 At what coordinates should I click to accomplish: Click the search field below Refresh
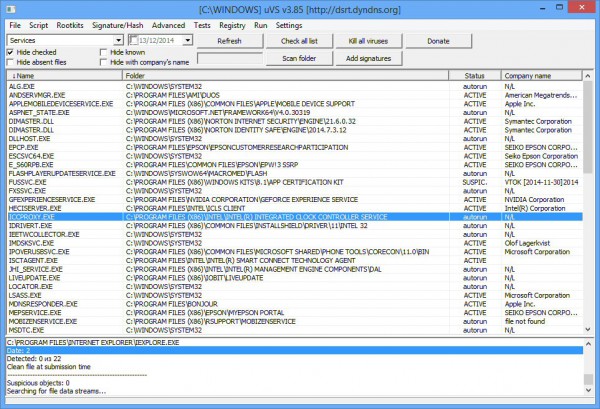click(230, 59)
